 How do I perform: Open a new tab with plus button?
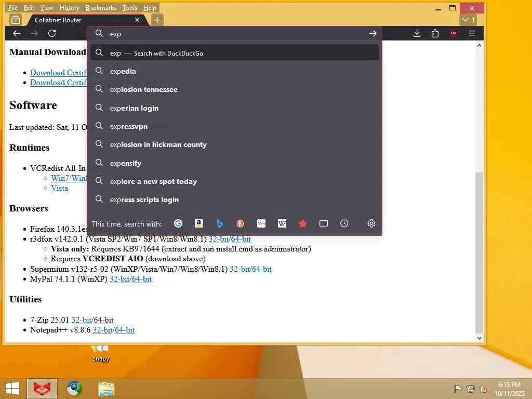point(157,20)
